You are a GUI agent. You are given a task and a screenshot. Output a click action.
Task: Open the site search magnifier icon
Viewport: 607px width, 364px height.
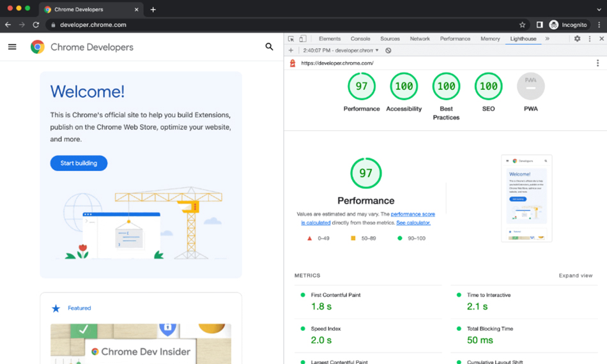pyautogui.click(x=269, y=47)
